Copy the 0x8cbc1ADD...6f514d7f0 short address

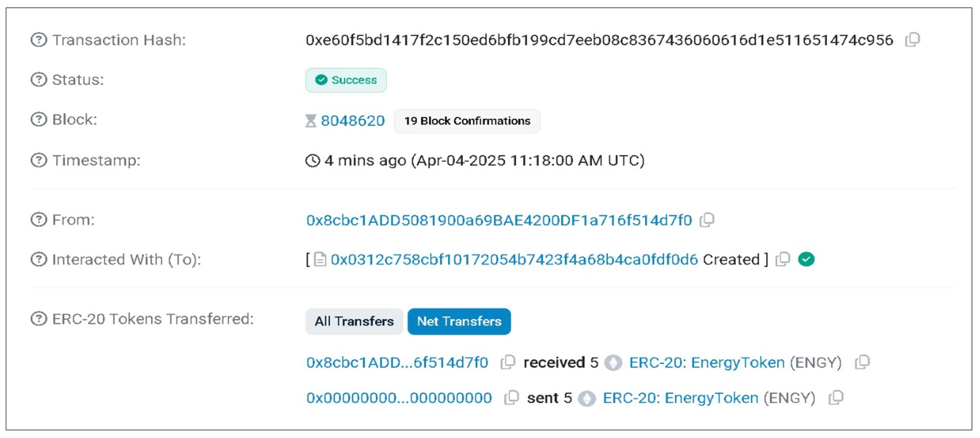[x=508, y=362]
